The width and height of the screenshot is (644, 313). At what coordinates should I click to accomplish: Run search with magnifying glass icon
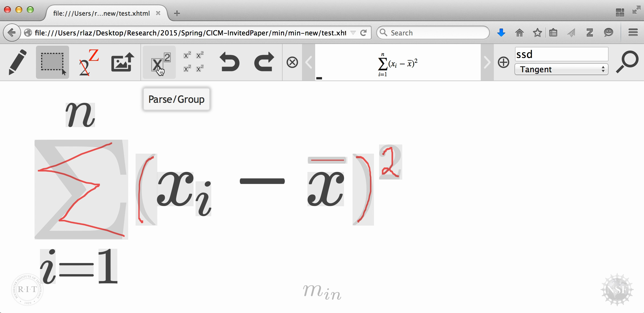(627, 62)
